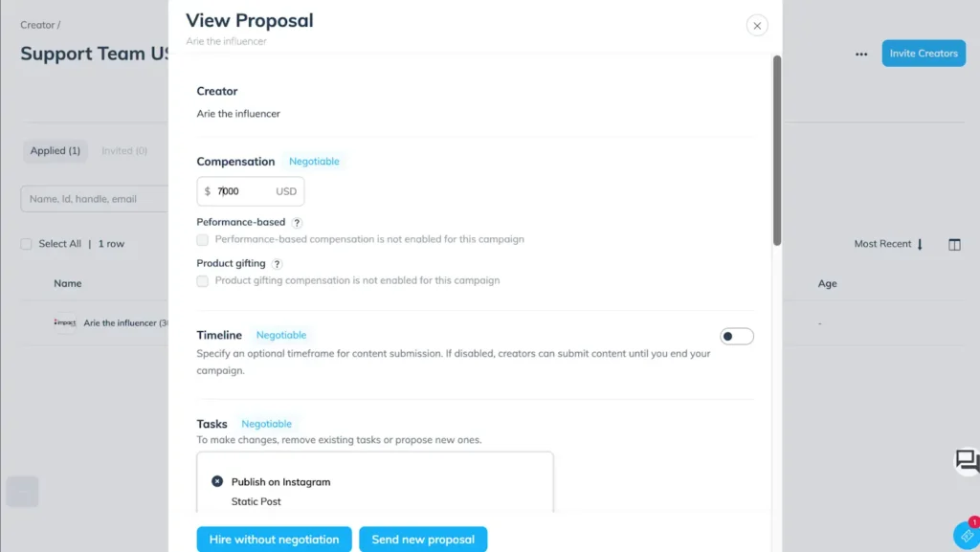
Task: Open the column layout settings icon
Action: point(954,245)
